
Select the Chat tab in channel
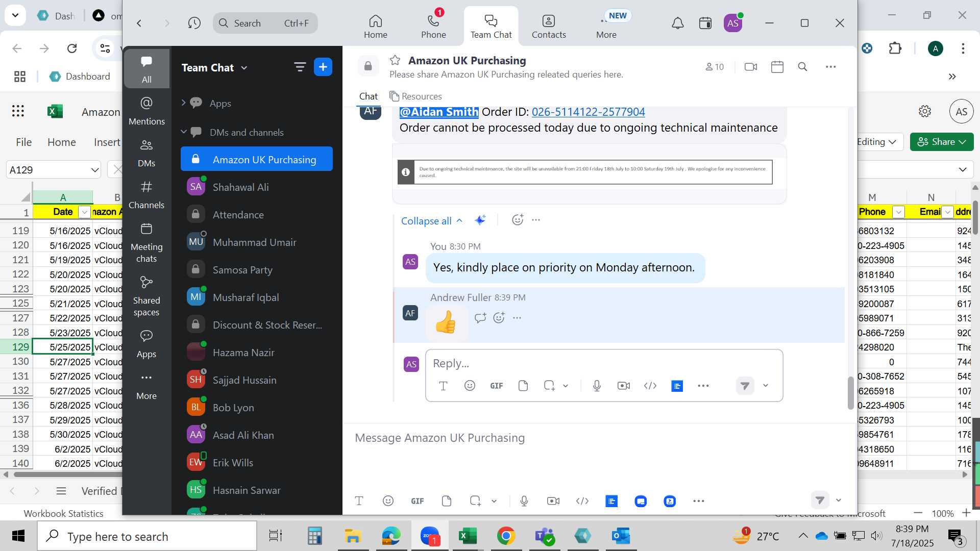368,96
